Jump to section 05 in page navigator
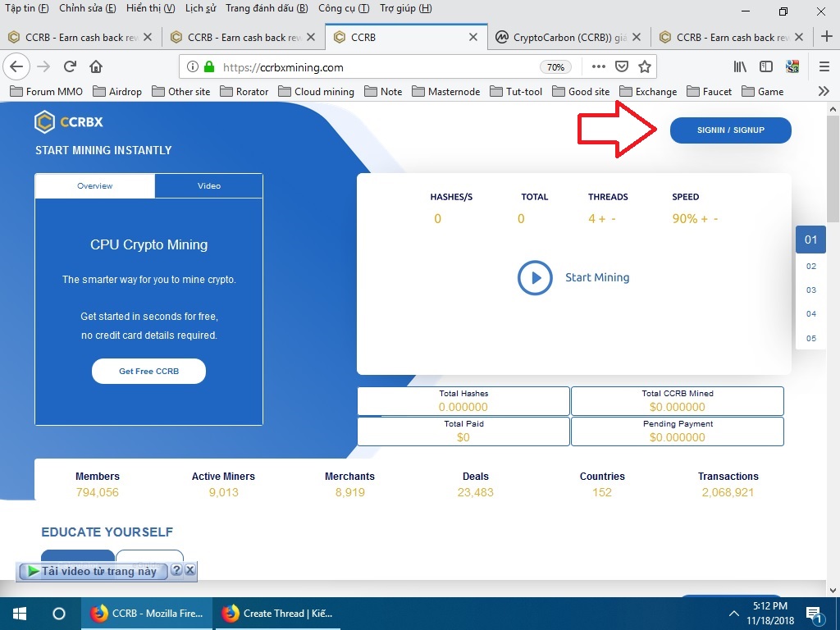This screenshot has height=630, width=840. pos(811,338)
